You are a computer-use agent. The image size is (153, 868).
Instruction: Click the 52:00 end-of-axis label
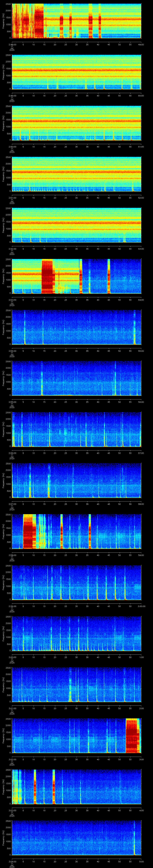[141, 198]
